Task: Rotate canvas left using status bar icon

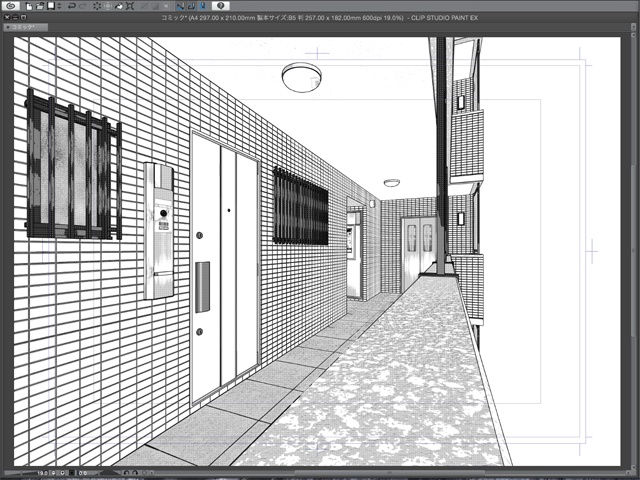Action: (x=126, y=473)
